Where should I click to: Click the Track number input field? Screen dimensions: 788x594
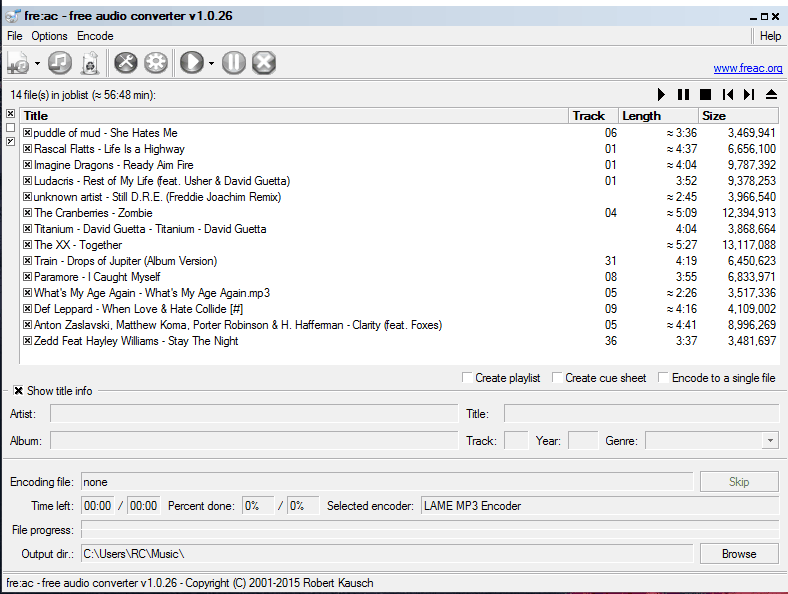pyautogui.click(x=516, y=441)
